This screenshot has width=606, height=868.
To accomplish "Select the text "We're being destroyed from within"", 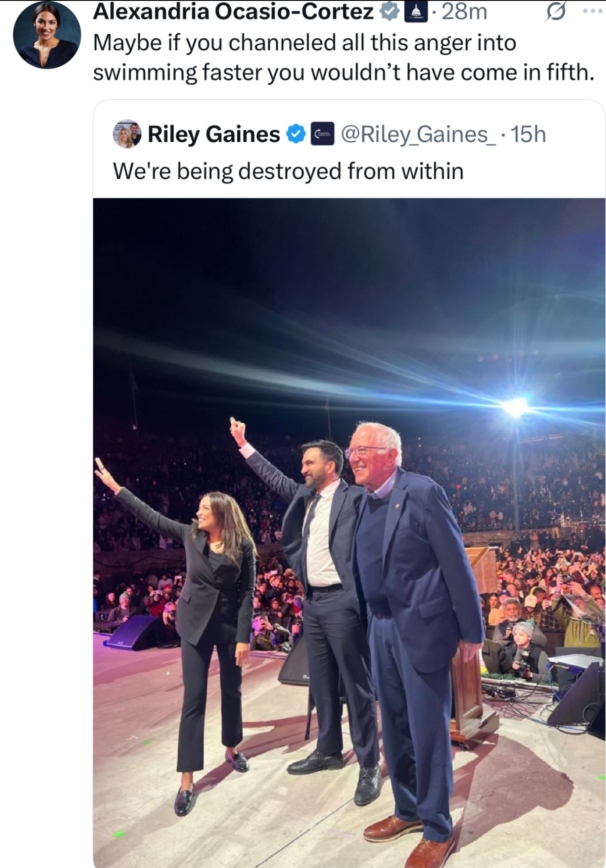I will [288, 171].
